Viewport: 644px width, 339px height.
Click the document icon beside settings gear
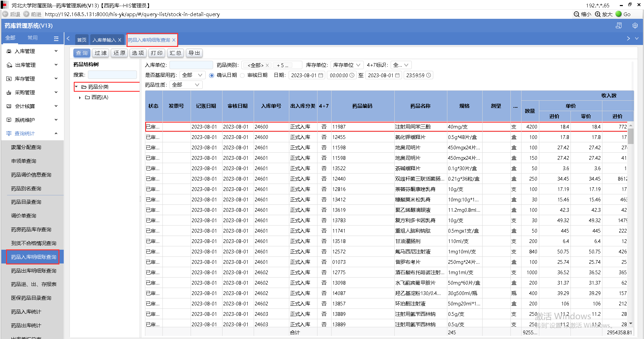619,26
